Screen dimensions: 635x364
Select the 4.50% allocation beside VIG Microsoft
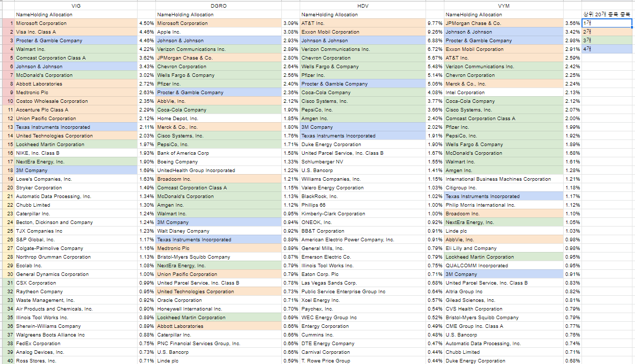147,23
